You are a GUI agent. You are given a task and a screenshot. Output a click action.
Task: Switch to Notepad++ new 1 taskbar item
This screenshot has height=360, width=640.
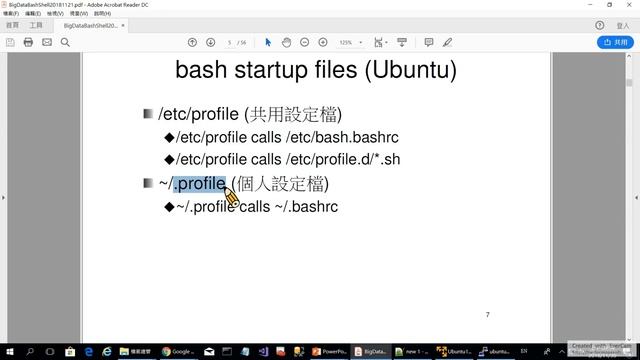pos(411,351)
